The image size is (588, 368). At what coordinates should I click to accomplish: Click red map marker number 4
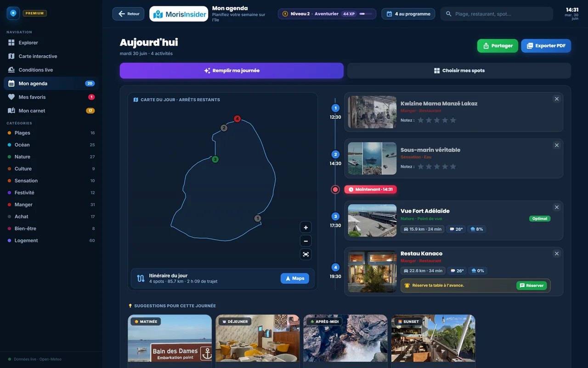tap(237, 119)
